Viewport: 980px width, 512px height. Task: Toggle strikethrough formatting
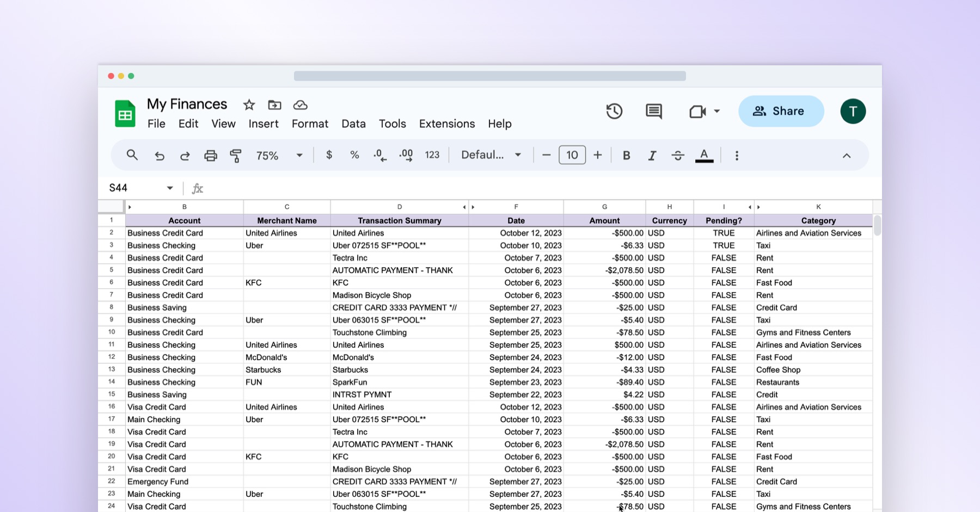677,156
